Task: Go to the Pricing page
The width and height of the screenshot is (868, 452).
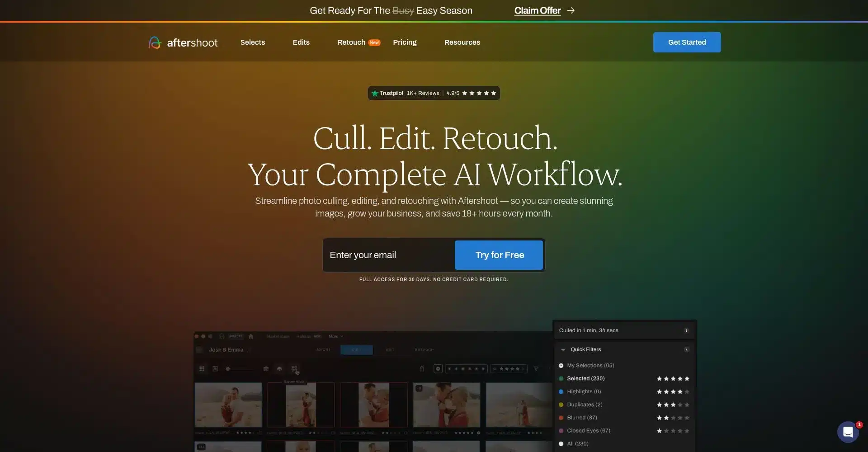Action: pos(405,42)
